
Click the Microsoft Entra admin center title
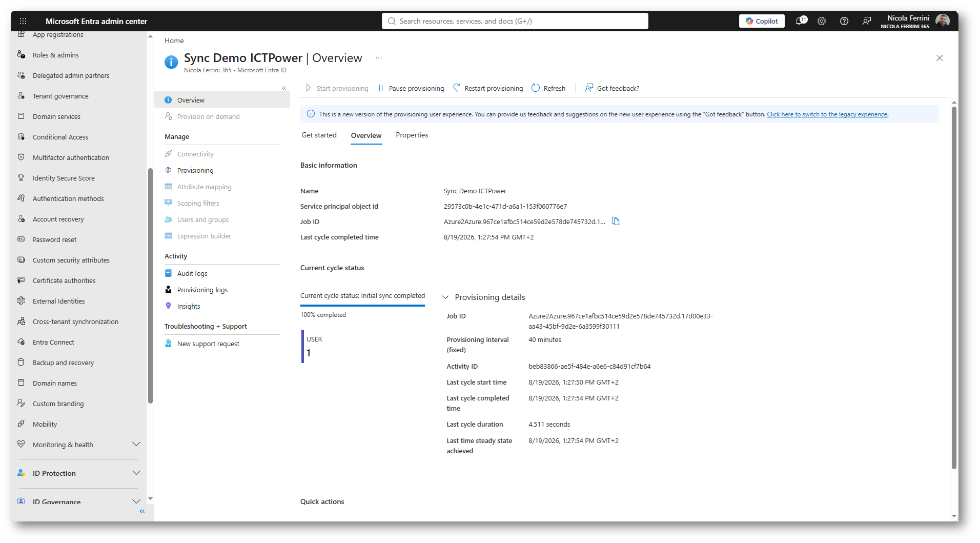click(96, 21)
